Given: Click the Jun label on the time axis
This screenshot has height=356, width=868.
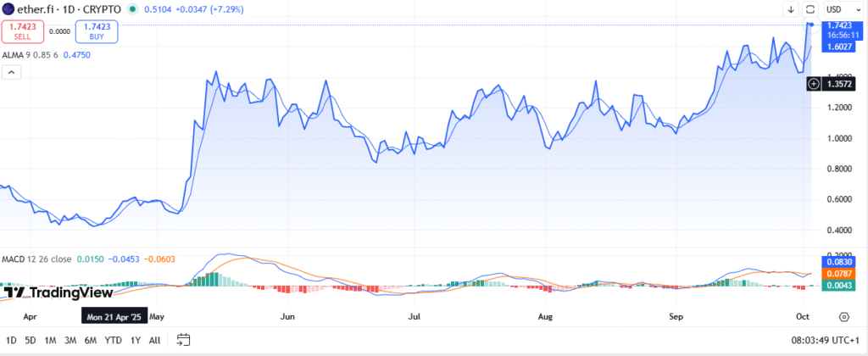Looking at the screenshot, I should (x=287, y=317).
